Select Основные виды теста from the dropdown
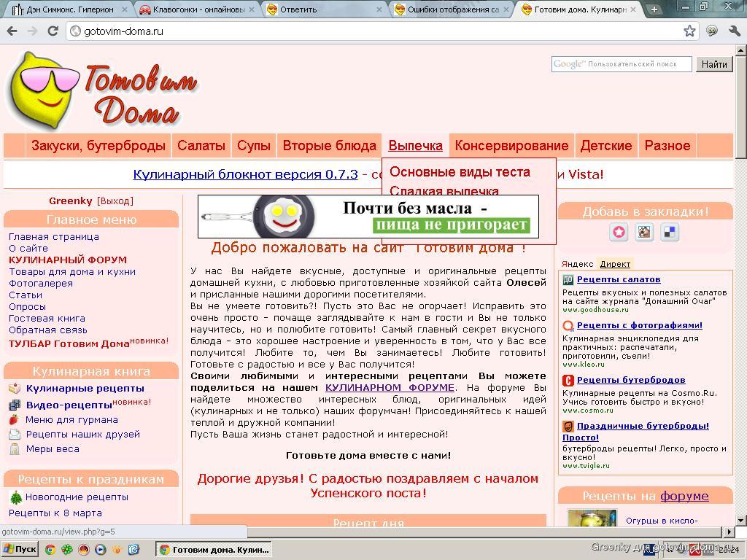 460,172
